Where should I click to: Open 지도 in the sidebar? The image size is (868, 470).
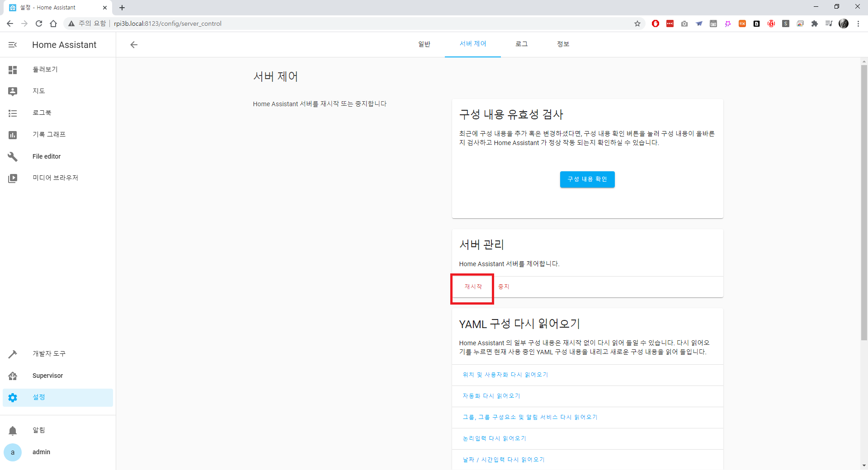tap(58, 91)
